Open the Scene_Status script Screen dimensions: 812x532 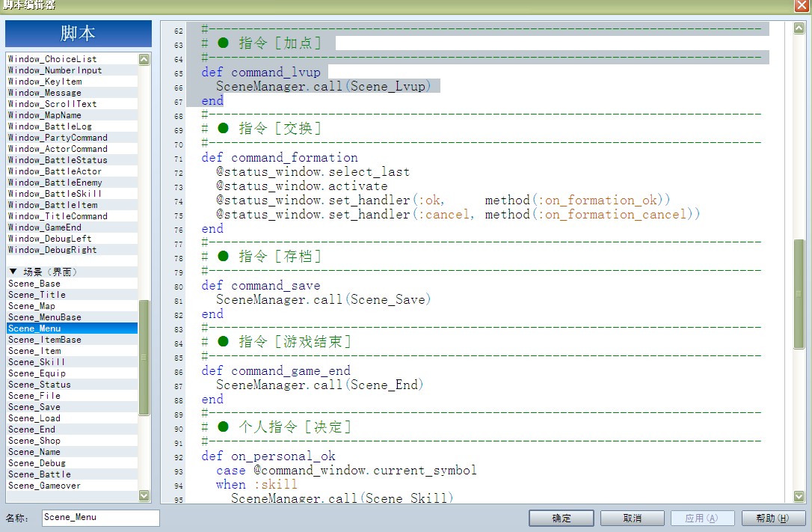[x=72, y=385]
